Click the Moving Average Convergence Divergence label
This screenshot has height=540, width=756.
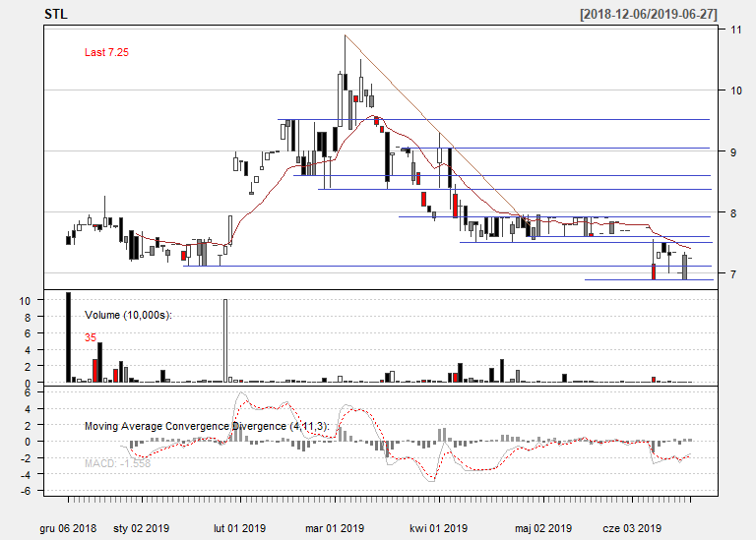click(207, 426)
